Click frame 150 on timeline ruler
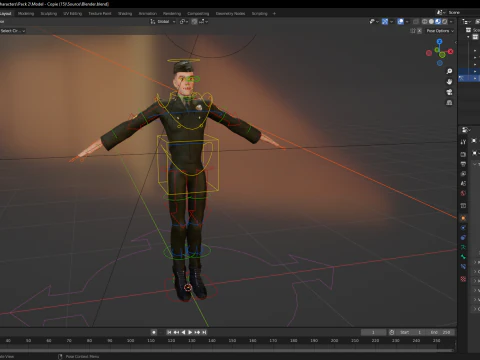Viewport: 480px width, 360px height. (232, 341)
